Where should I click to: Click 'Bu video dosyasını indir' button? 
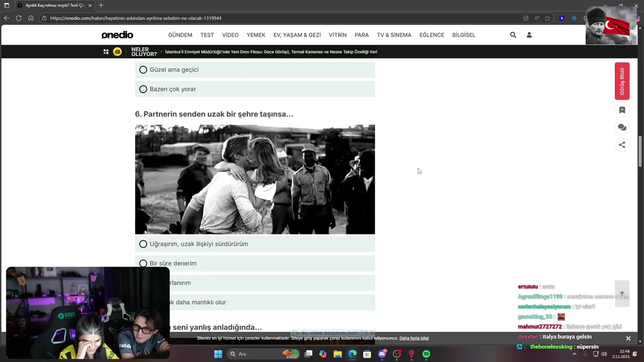coord(328,333)
